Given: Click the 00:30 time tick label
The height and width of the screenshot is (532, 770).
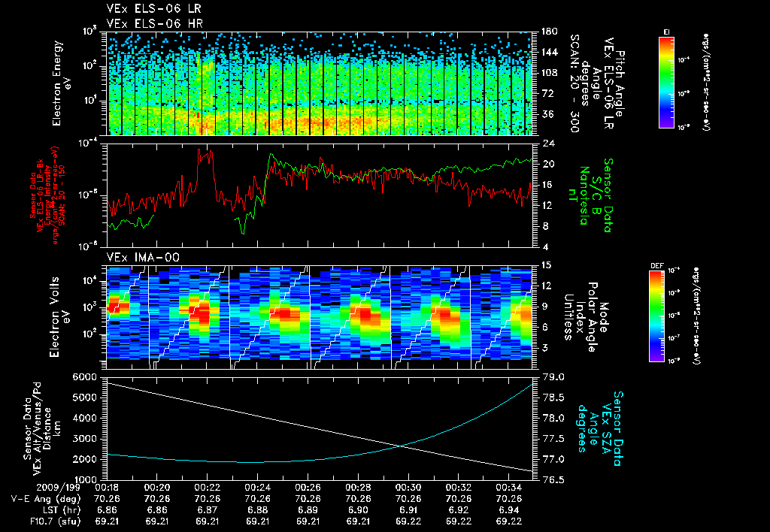Looking at the screenshot, I should click(x=408, y=488).
